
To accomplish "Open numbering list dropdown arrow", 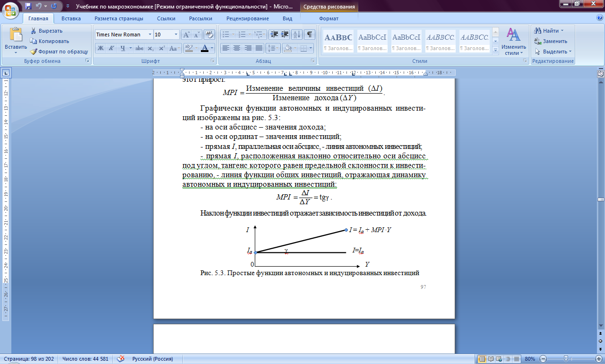I will pyautogui.click(x=250, y=35).
